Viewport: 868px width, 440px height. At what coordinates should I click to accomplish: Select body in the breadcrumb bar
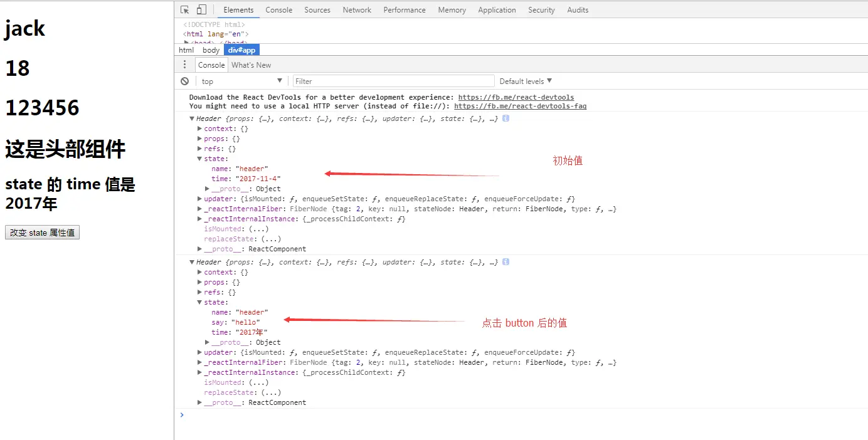tap(211, 50)
